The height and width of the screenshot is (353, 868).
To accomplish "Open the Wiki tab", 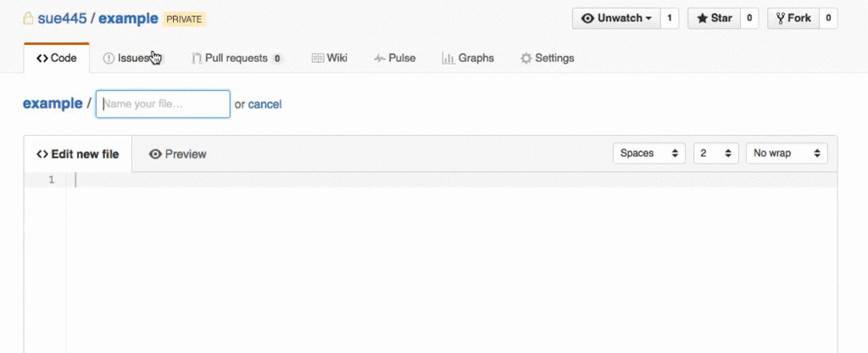I will [x=330, y=59].
